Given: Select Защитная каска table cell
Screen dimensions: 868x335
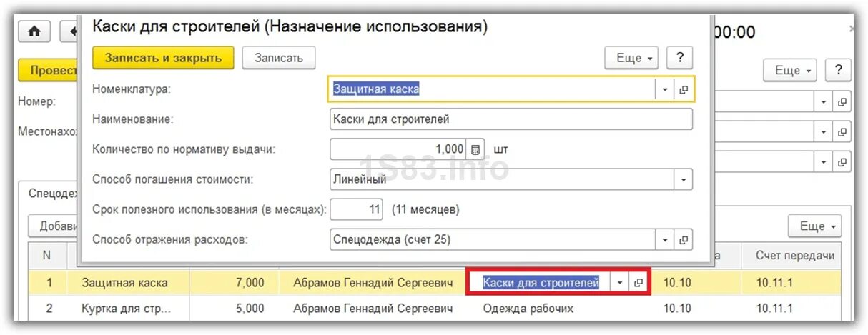Looking at the screenshot, I should (x=128, y=283).
